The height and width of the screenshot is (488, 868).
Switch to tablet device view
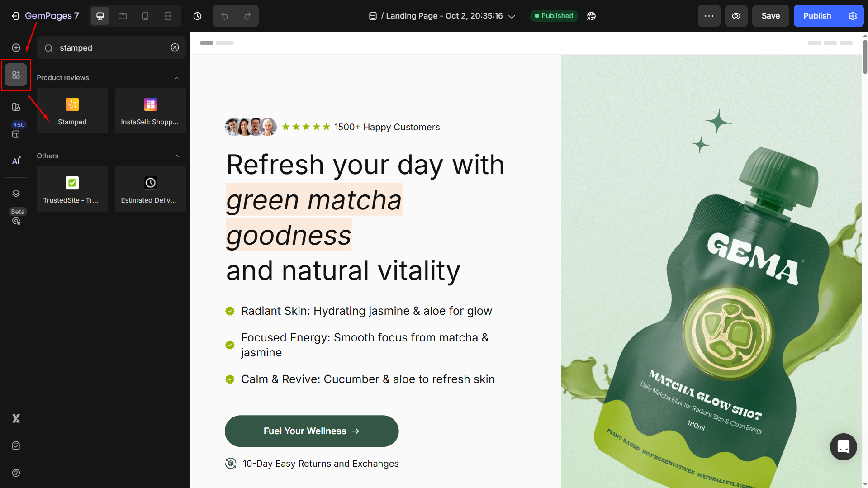coord(123,16)
